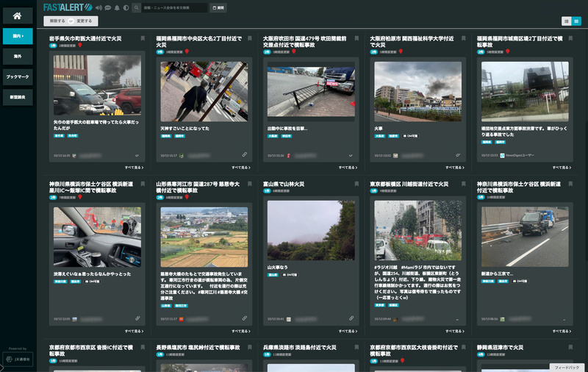
Task: Expand the 国内 sidebar menu
Action: [17, 35]
